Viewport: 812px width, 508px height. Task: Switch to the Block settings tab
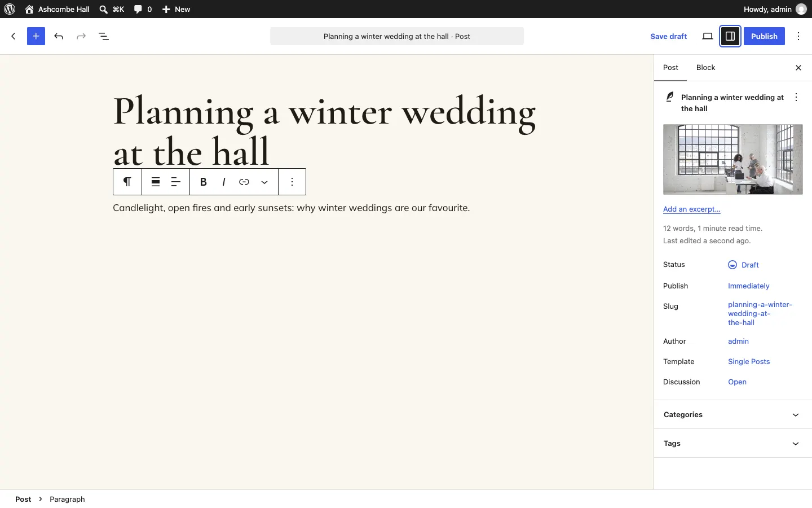[705, 68]
